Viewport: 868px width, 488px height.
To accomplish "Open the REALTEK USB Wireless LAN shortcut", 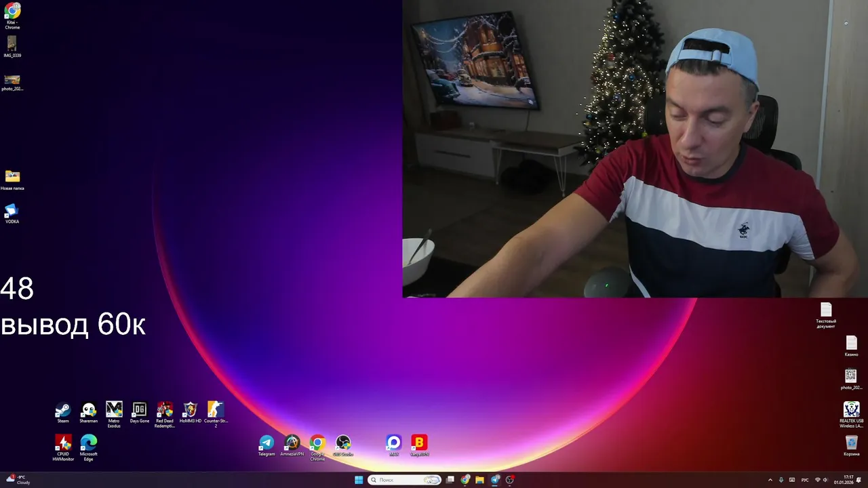I will click(x=852, y=415).
